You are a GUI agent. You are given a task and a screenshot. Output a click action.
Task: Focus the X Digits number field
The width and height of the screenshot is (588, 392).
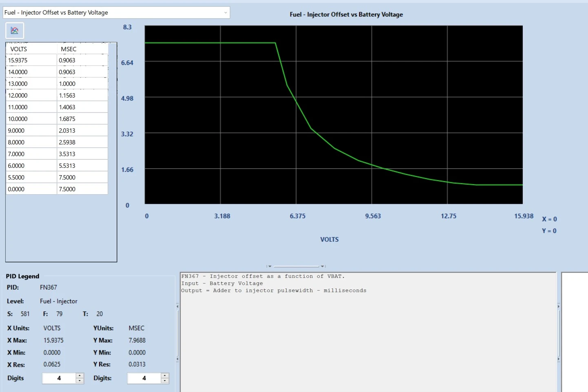tap(59, 378)
